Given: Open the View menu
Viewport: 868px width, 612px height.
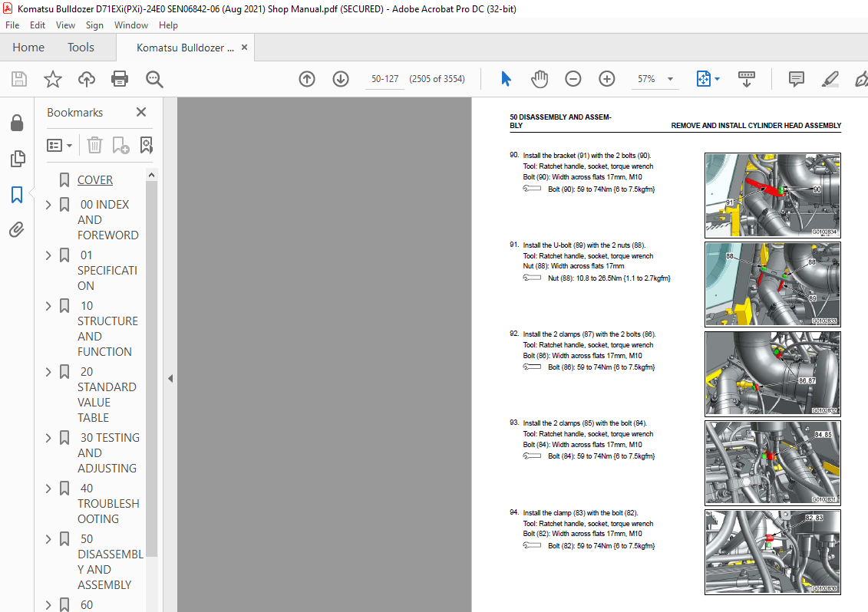Looking at the screenshot, I should 65,25.
